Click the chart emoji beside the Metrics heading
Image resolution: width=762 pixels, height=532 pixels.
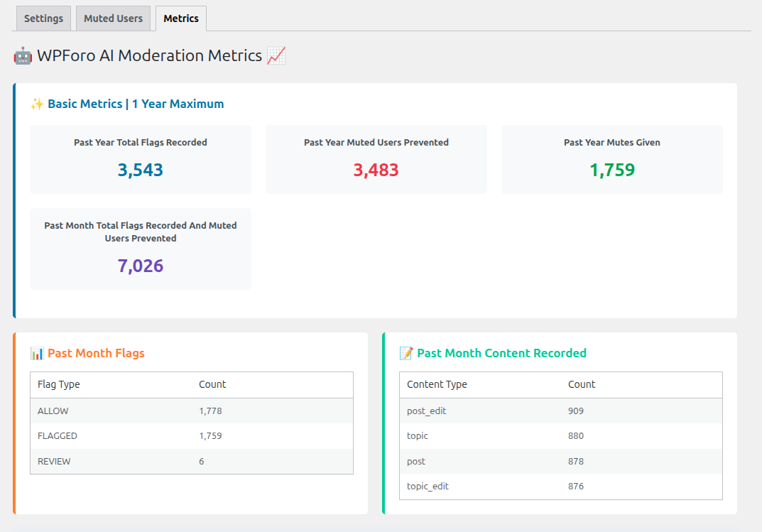pyautogui.click(x=276, y=55)
